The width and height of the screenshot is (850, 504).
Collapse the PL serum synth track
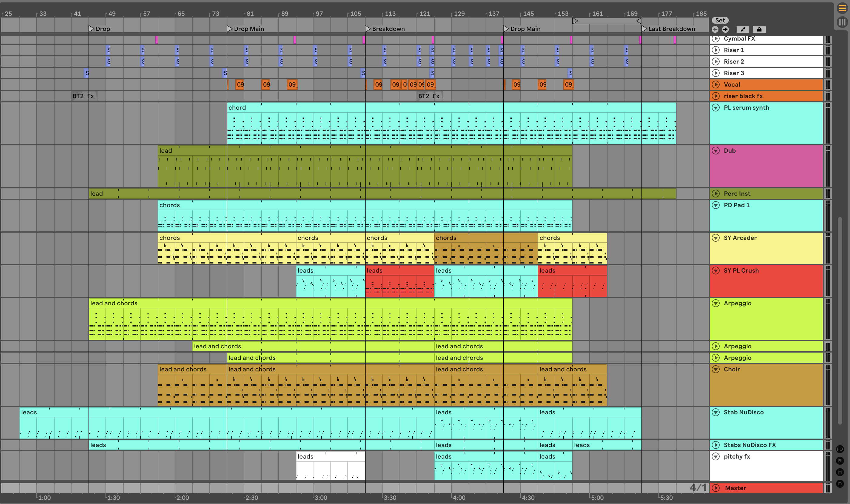(x=716, y=108)
